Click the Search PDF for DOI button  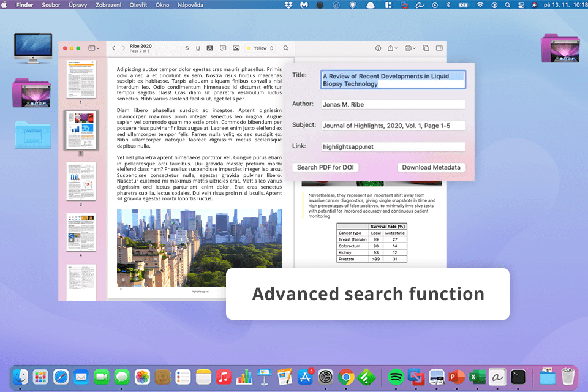click(325, 167)
